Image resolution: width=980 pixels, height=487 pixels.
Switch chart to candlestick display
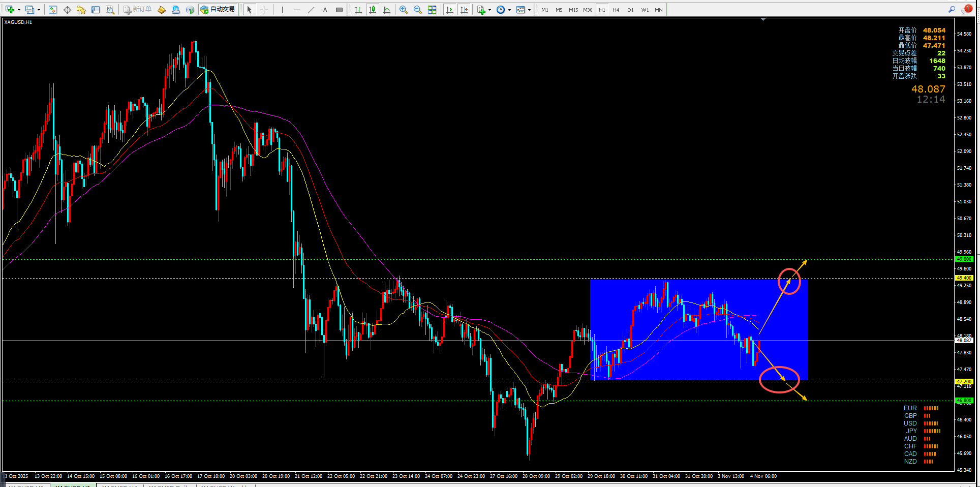[x=373, y=10]
